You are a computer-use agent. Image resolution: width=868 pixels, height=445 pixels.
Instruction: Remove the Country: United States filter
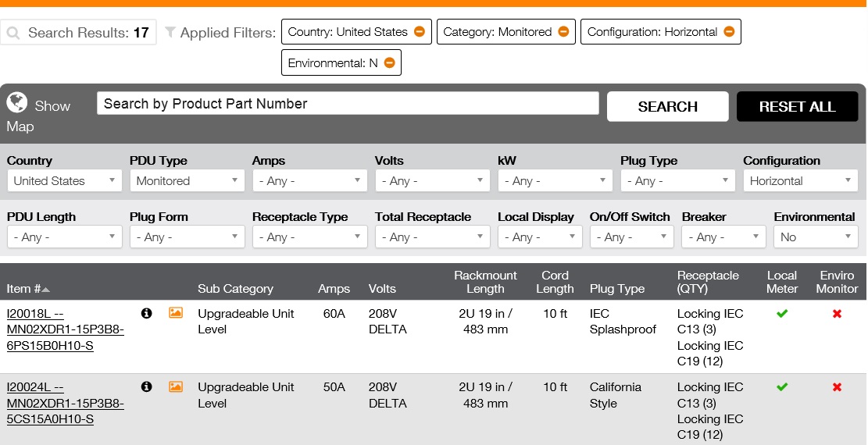click(420, 32)
